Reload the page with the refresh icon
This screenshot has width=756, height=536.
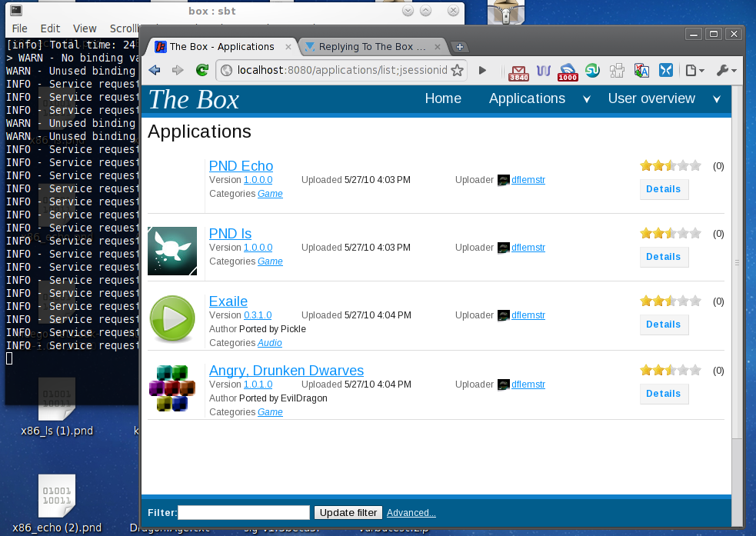202,71
